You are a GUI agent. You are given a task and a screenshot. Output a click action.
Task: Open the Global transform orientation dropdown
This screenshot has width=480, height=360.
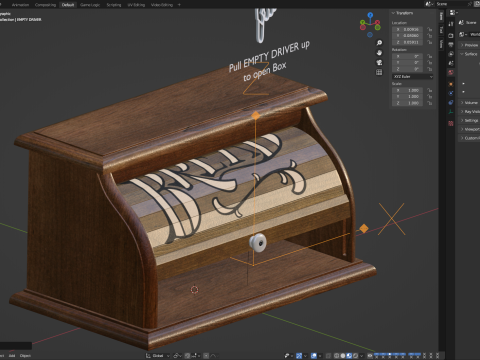coord(158,356)
